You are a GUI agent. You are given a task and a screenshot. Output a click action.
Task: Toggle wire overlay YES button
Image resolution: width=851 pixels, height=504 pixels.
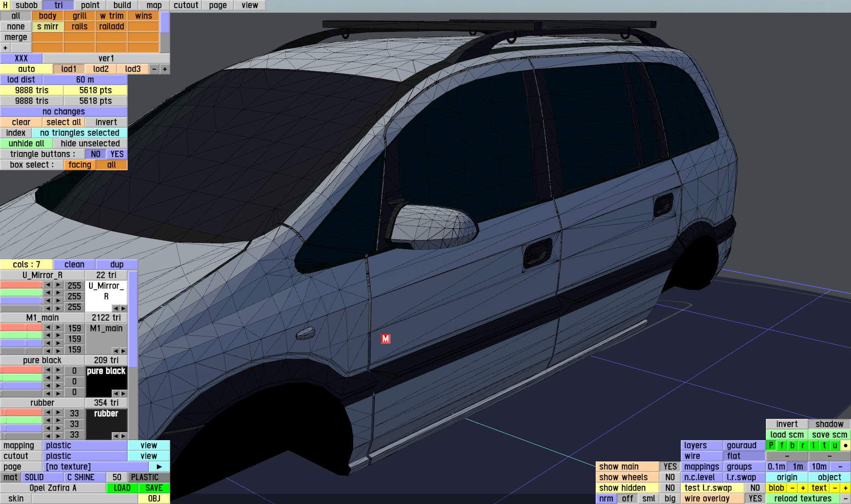click(755, 499)
